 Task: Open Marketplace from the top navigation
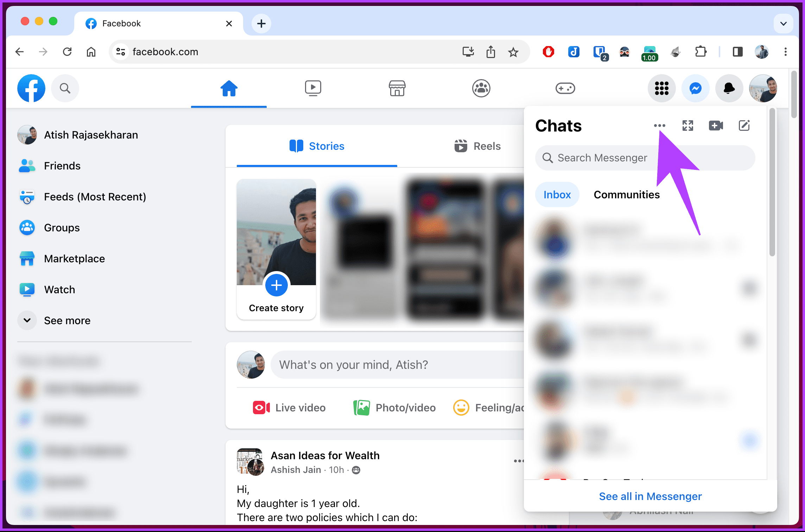pyautogui.click(x=397, y=88)
